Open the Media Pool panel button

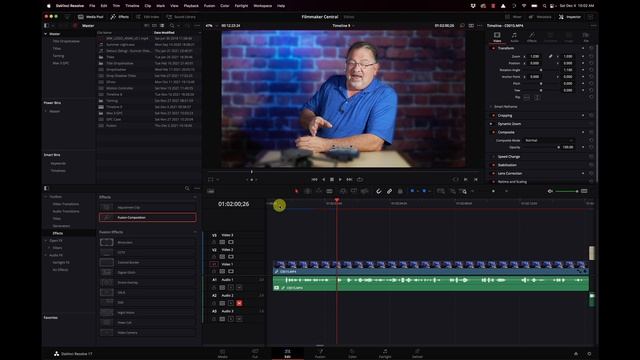[91, 17]
